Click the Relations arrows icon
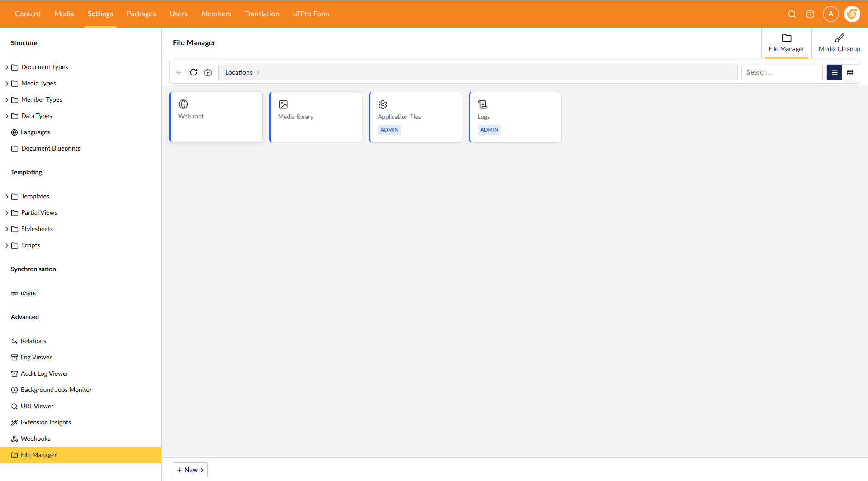Screen dimensions: 868x481 14,341
